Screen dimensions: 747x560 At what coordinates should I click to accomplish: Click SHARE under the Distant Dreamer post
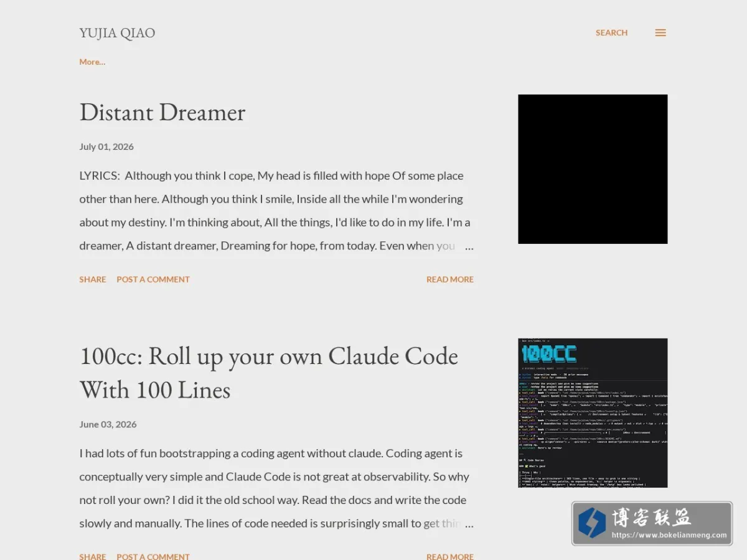click(93, 279)
